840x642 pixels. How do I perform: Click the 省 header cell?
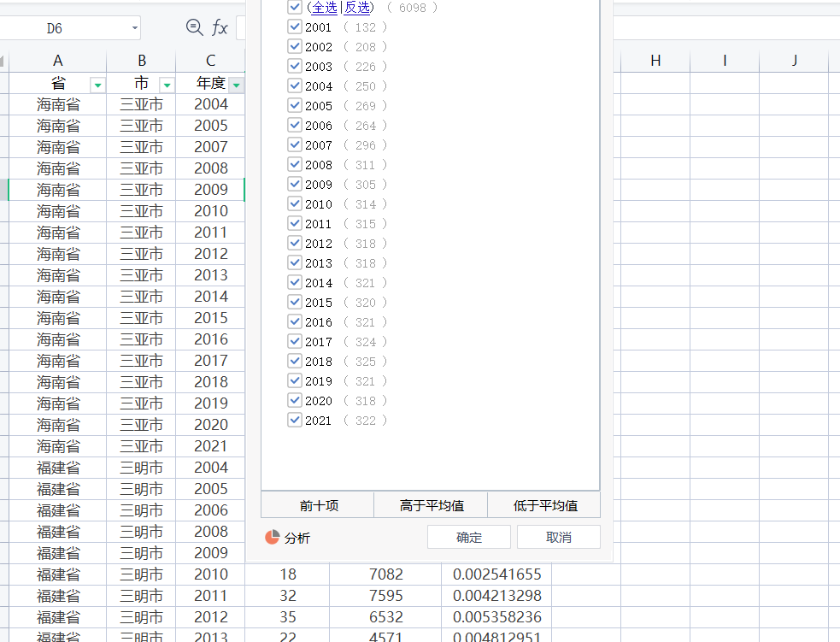tap(58, 83)
